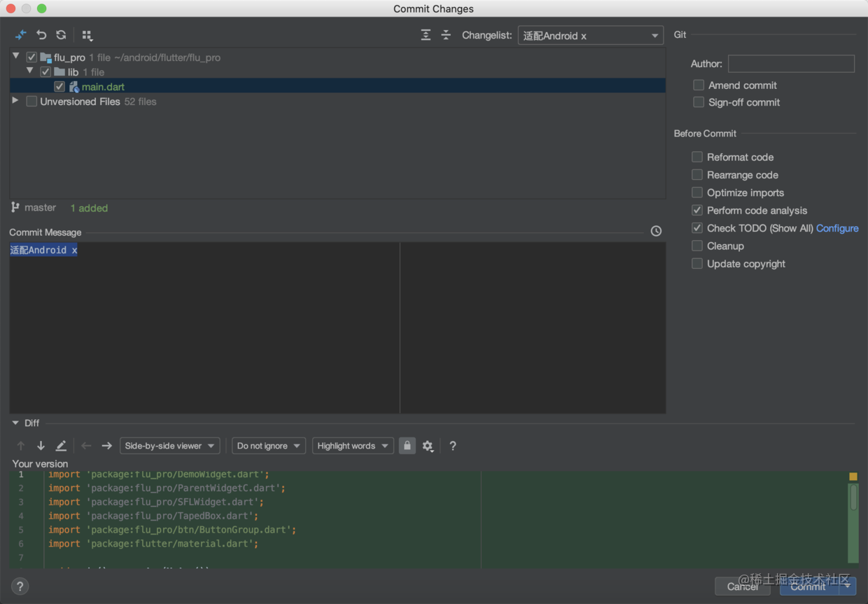Enable Sign-off commit

pos(699,102)
